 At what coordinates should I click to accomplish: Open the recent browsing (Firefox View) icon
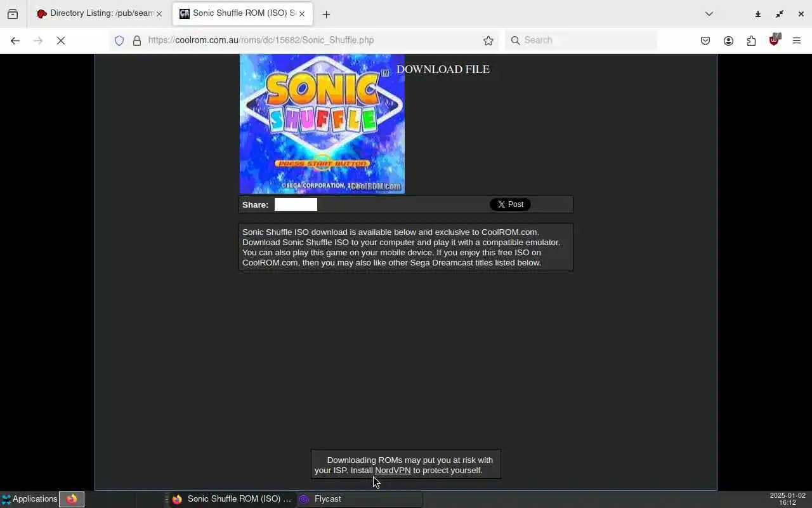point(13,14)
